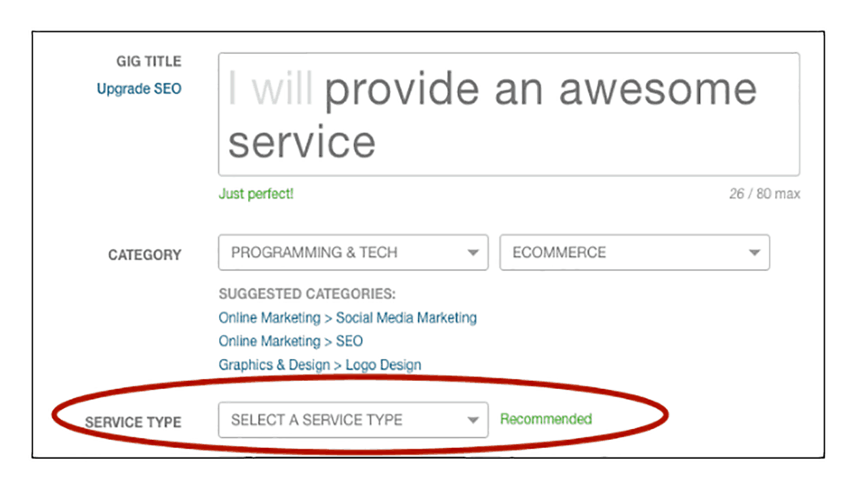Image resolution: width=868 pixels, height=488 pixels.
Task: Pick the Online Marketing > SEO suggestion
Action: pos(290,341)
